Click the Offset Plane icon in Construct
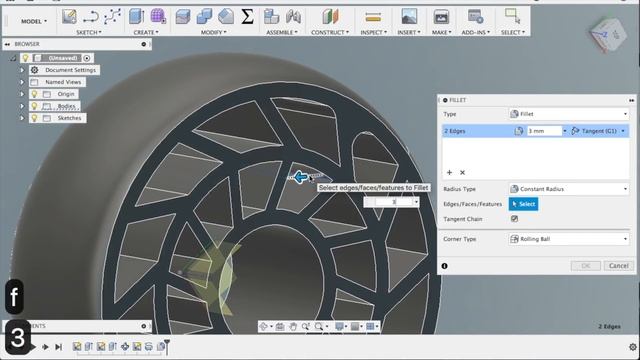The height and width of the screenshot is (360, 640). (x=330, y=17)
